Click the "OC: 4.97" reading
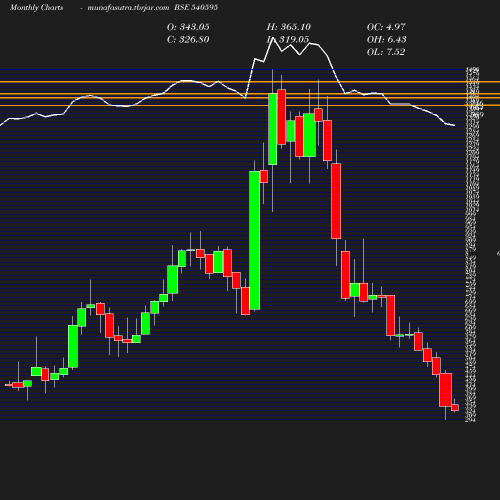 point(386,27)
